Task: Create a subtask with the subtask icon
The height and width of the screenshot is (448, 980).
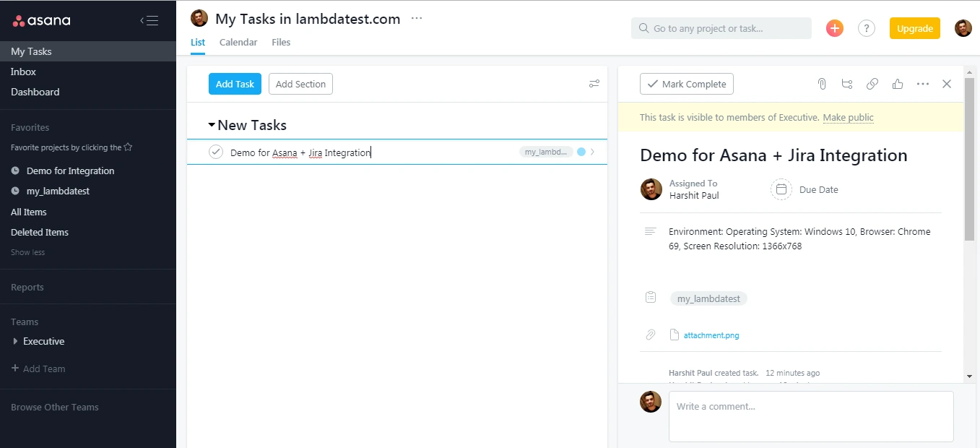Action: point(846,84)
